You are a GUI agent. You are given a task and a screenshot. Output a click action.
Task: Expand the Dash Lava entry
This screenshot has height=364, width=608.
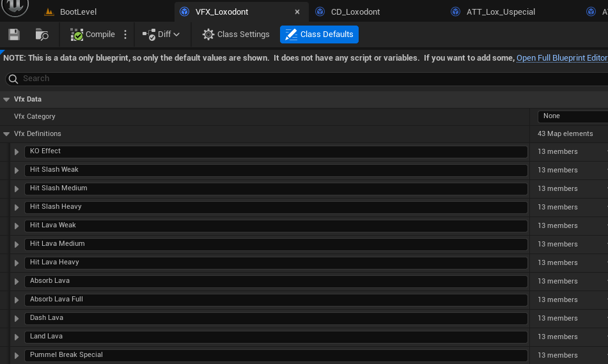(16, 318)
